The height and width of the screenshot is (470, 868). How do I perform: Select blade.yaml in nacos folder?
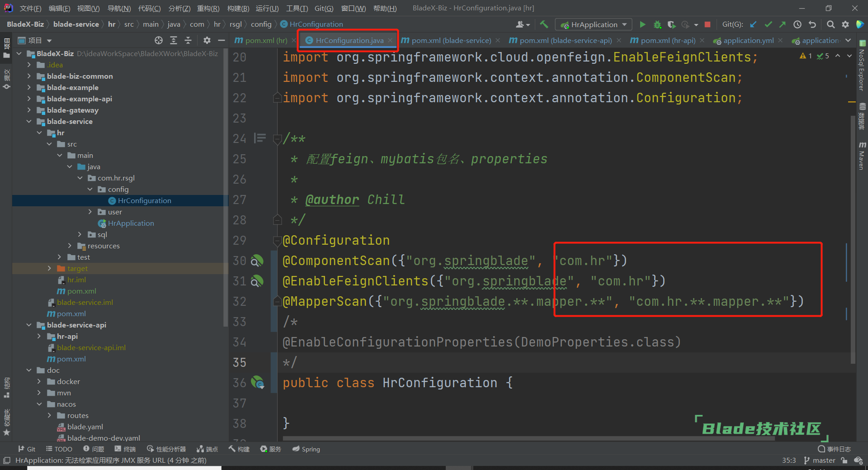tap(85, 427)
